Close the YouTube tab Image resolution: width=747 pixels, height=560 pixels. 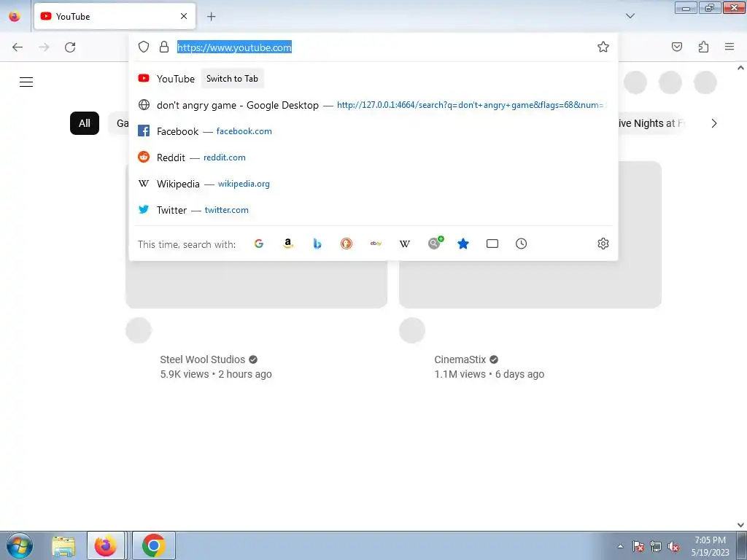coord(184,16)
